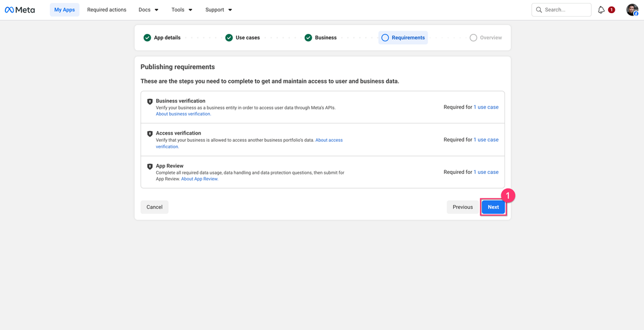Open 1 use case link for App Review
Viewport: 644px width, 330px height.
point(486,172)
